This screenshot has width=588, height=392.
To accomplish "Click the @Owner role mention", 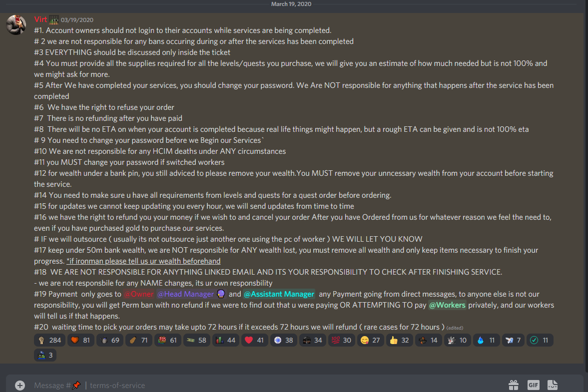I will click(x=139, y=294).
